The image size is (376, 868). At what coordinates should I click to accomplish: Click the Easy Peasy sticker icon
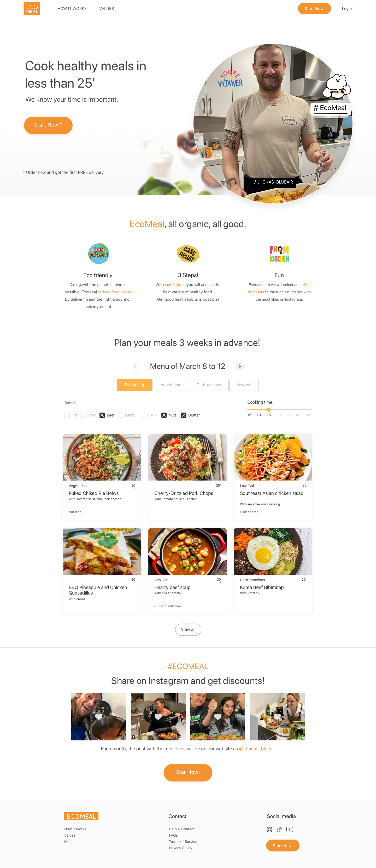point(188,253)
